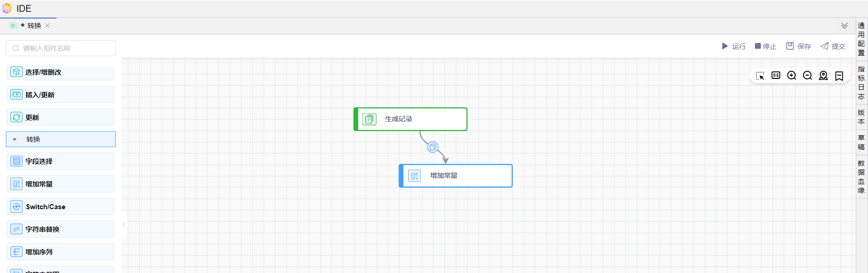
Task: Submit the workflow with 提交
Action: click(x=833, y=46)
